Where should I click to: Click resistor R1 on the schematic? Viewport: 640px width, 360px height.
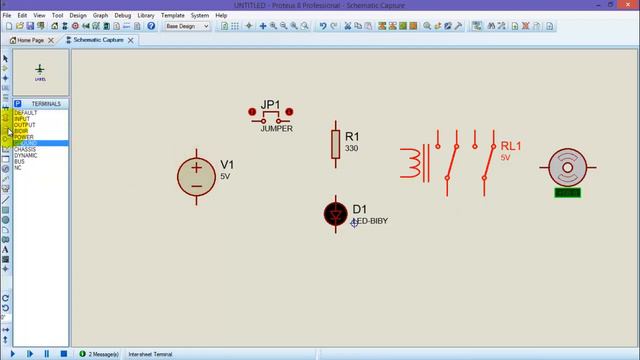click(x=336, y=144)
